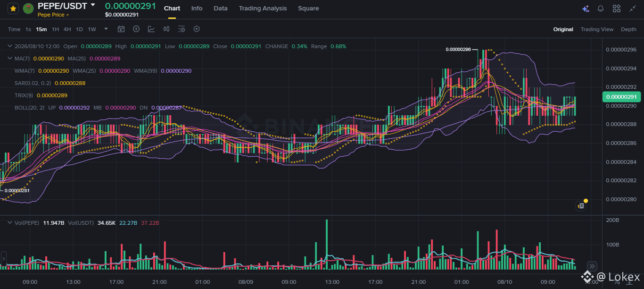
Task: Open the Trading Analysis tab
Action: 263,8
